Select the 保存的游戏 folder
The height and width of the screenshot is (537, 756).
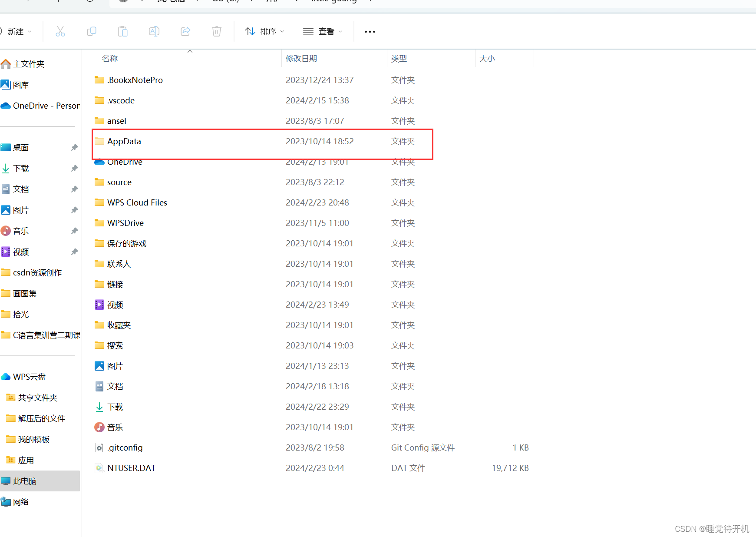click(x=120, y=243)
